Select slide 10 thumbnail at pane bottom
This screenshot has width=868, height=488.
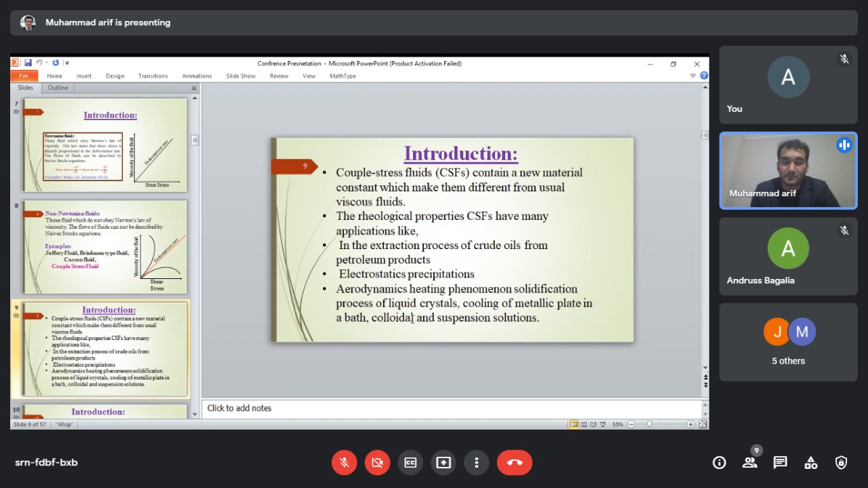[104, 411]
